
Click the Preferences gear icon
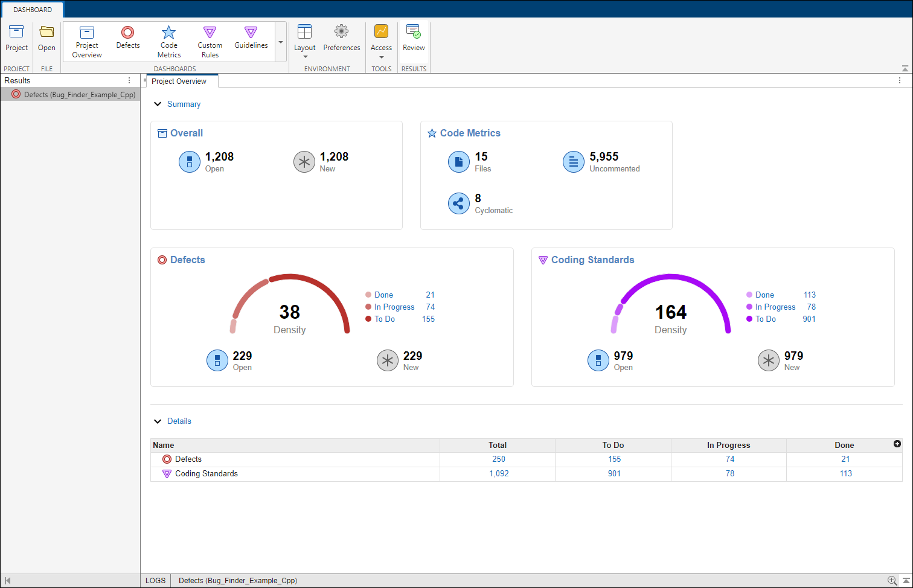[x=341, y=31]
